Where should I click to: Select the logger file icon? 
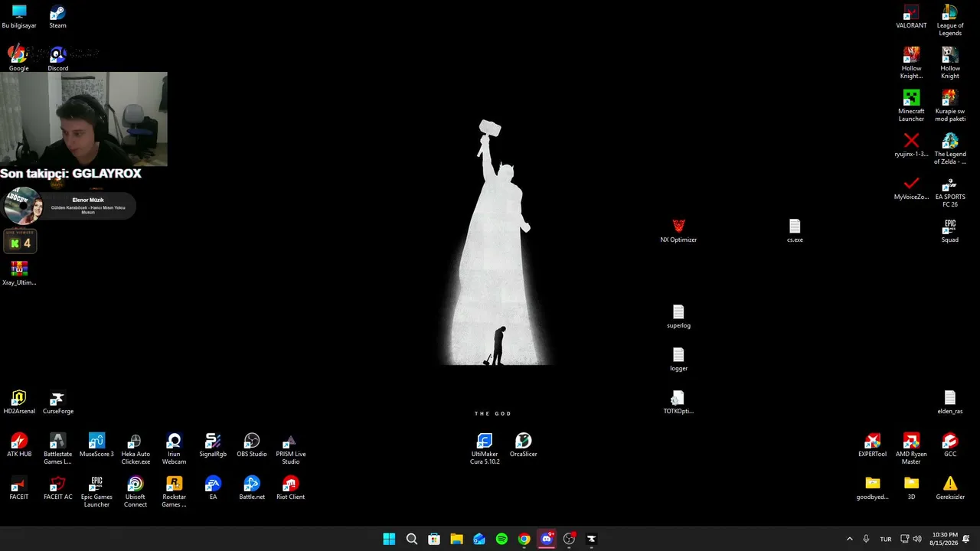pyautogui.click(x=678, y=360)
